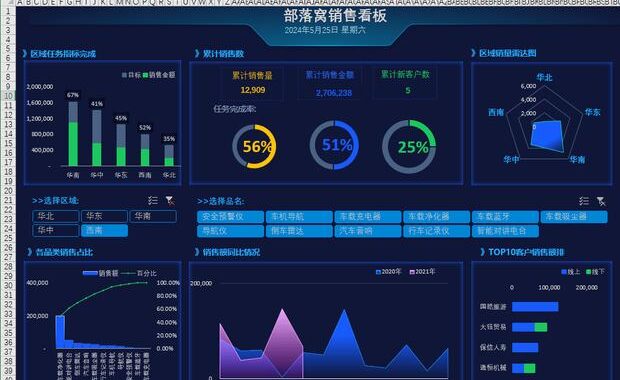Click the tallest blue bar in the Pareto chart
620x380 pixels.
click(60, 332)
